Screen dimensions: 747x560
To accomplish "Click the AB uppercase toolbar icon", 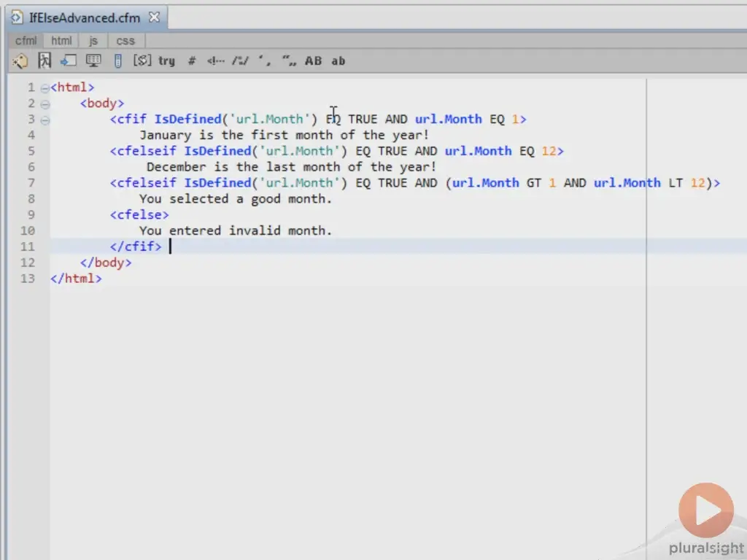I will (x=313, y=61).
